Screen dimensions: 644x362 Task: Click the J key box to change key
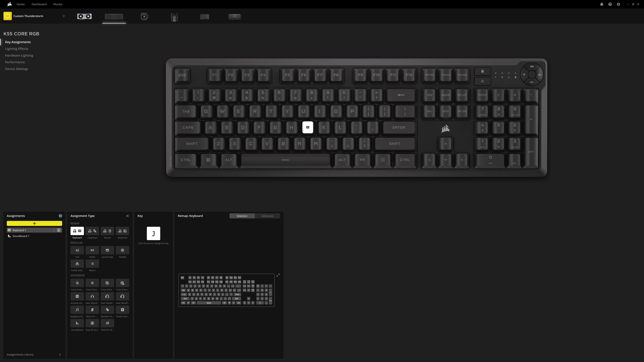153,233
